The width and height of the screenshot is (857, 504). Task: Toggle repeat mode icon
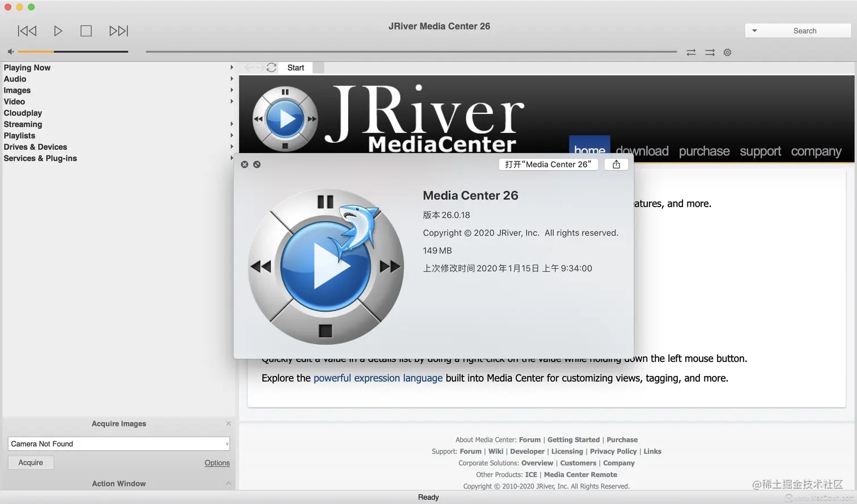tap(691, 52)
